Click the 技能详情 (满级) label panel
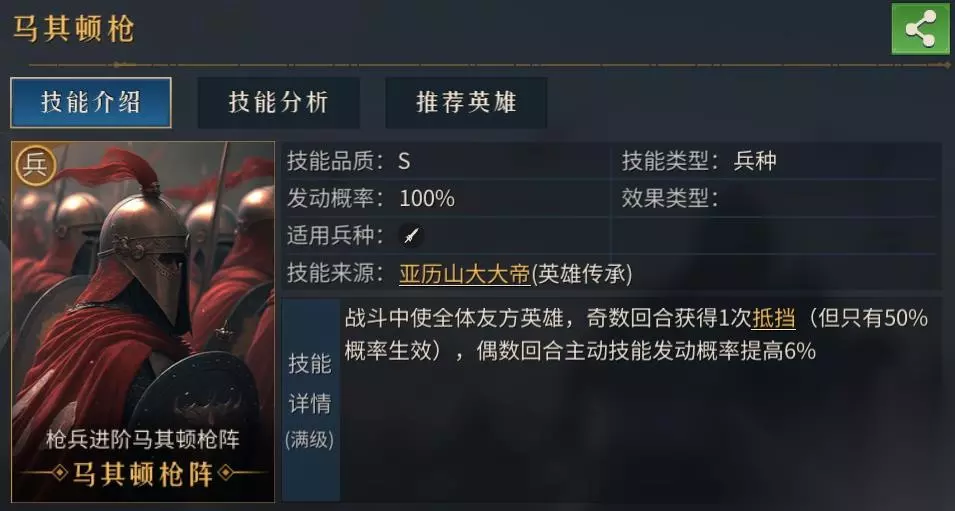This screenshot has height=511, width=955. point(310,401)
